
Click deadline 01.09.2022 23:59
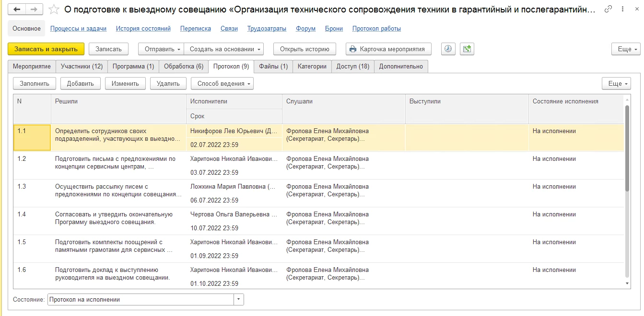pos(214,256)
